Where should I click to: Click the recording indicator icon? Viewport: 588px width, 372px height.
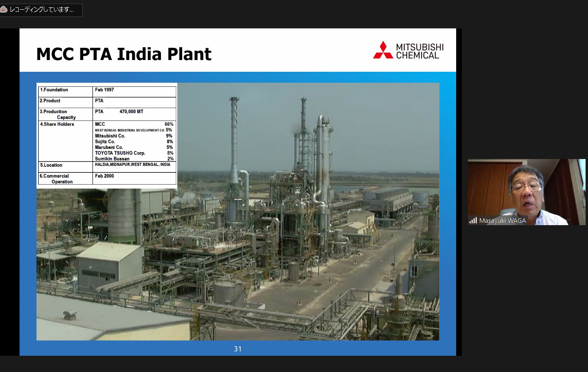4,9
